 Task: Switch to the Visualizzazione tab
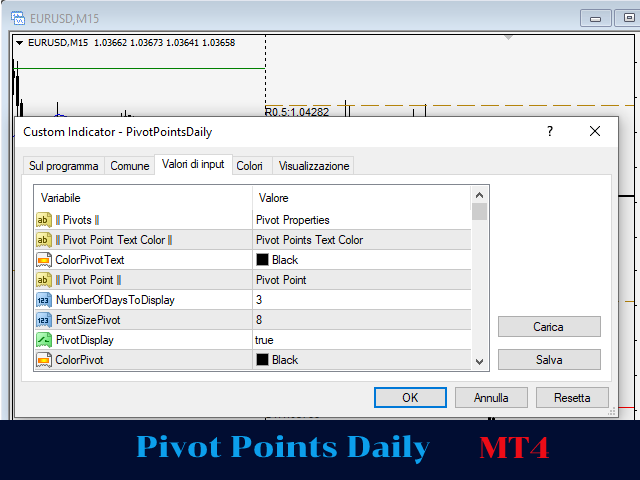coord(314,166)
